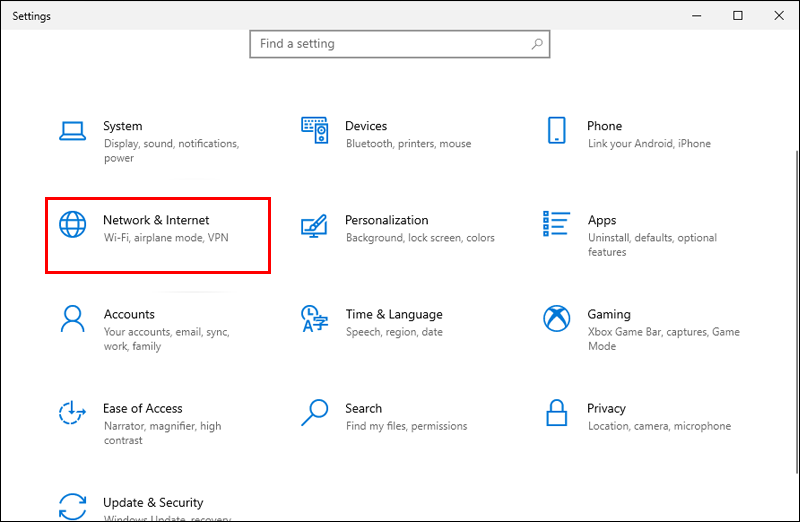
Task: Click the System laptop icon
Action: [73, 130]
